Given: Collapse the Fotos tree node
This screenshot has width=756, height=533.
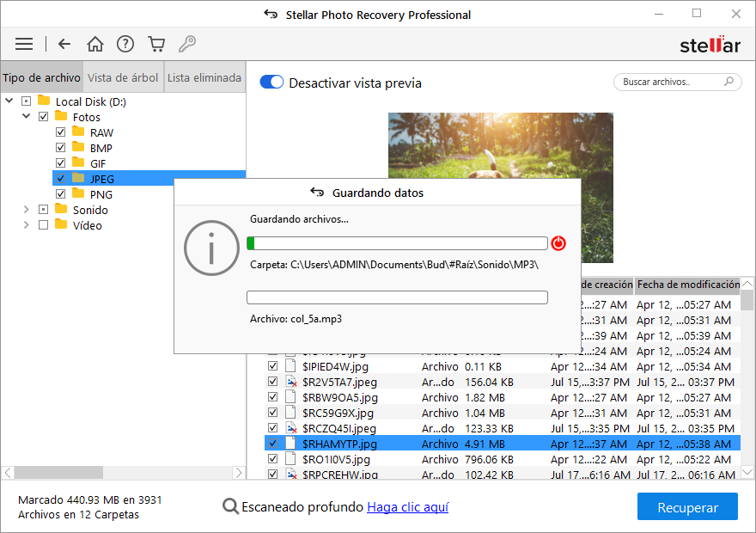Looking at the screenshot, I should 27,117.
